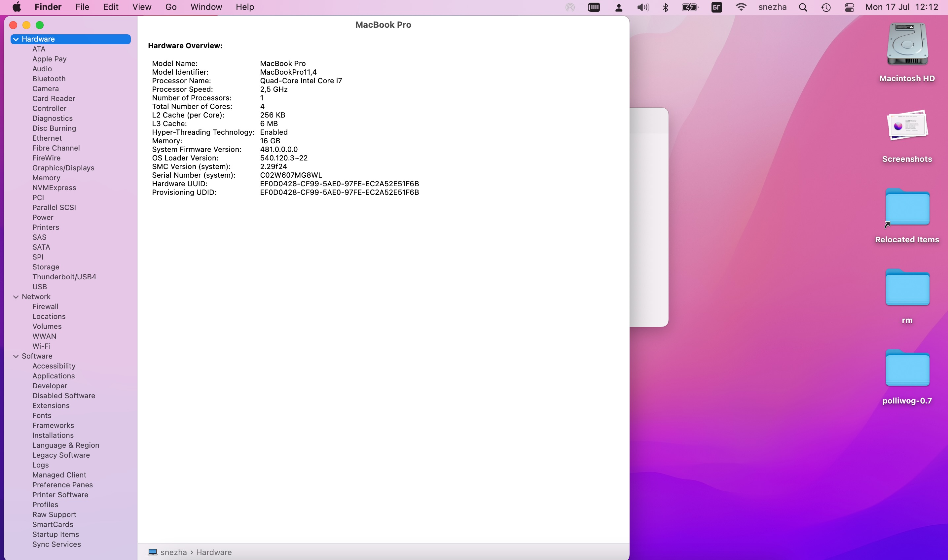Select ATA in the sidebar
948x560 pixels.
pyautogui.click(x=39, y=49)
